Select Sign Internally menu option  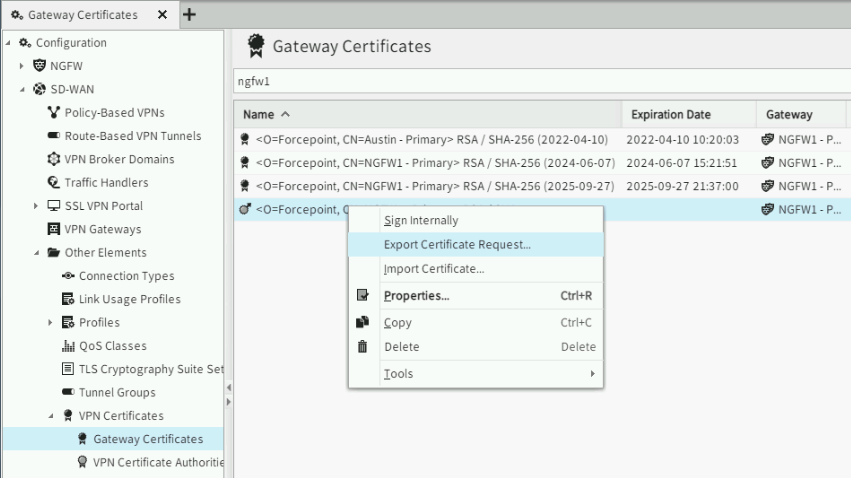(421, 220)
